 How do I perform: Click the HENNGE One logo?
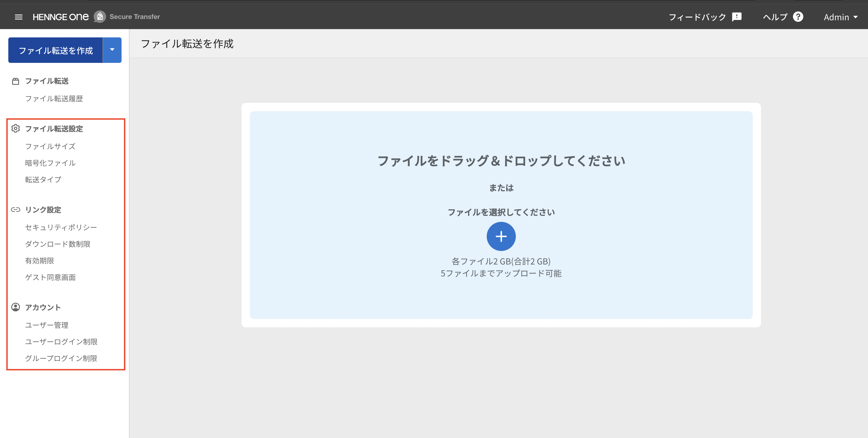tap(61, 17)
